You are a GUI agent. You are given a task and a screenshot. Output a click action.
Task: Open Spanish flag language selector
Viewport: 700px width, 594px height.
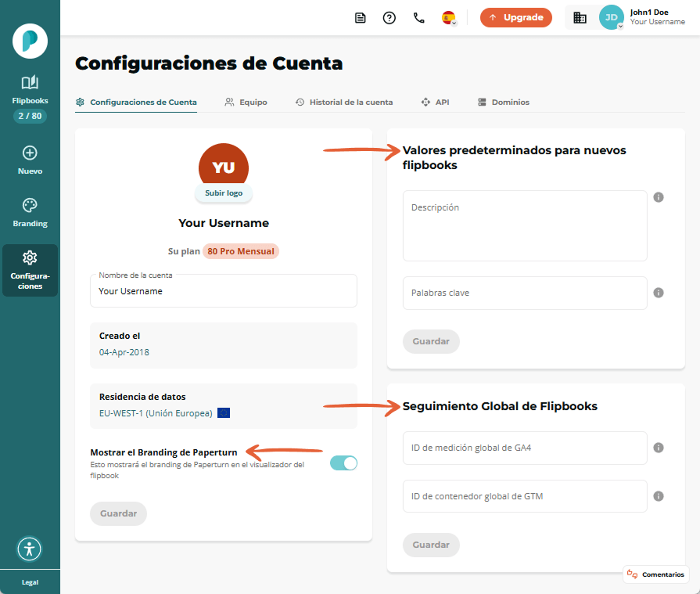[449, 18]
